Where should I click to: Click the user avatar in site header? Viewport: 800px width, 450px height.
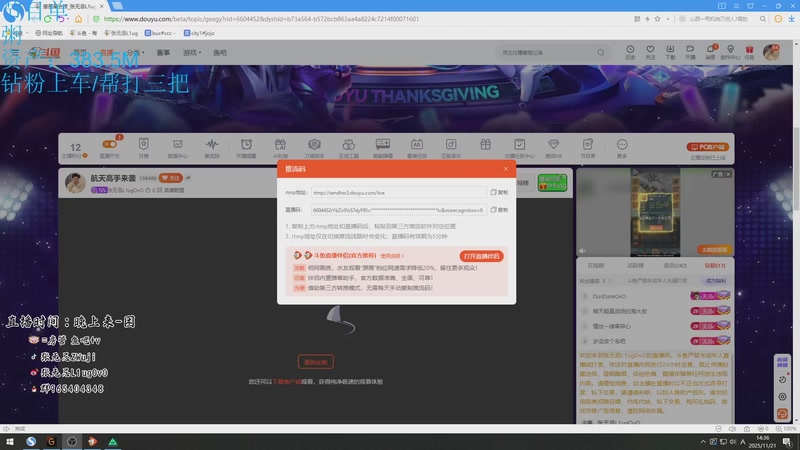click(x=771, y=52)
